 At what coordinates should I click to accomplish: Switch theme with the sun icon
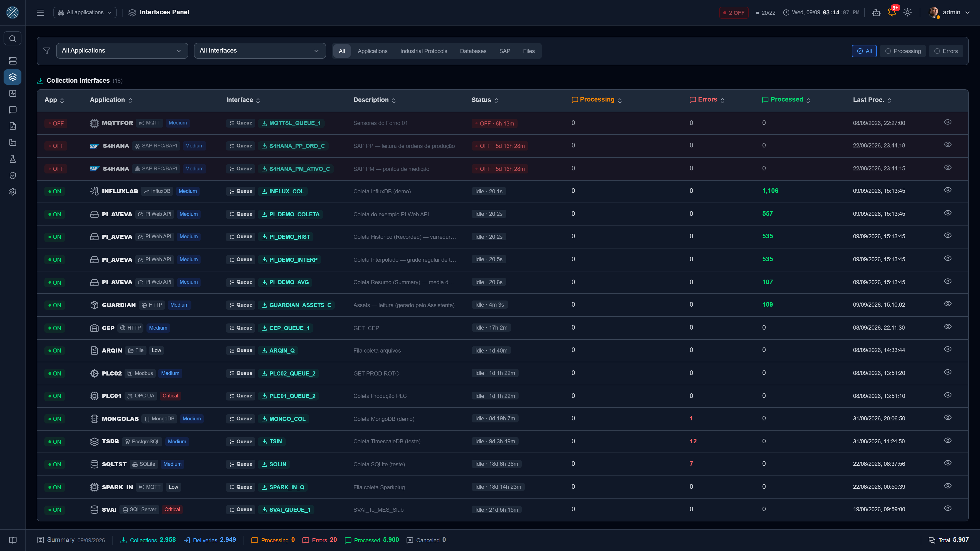907,12
